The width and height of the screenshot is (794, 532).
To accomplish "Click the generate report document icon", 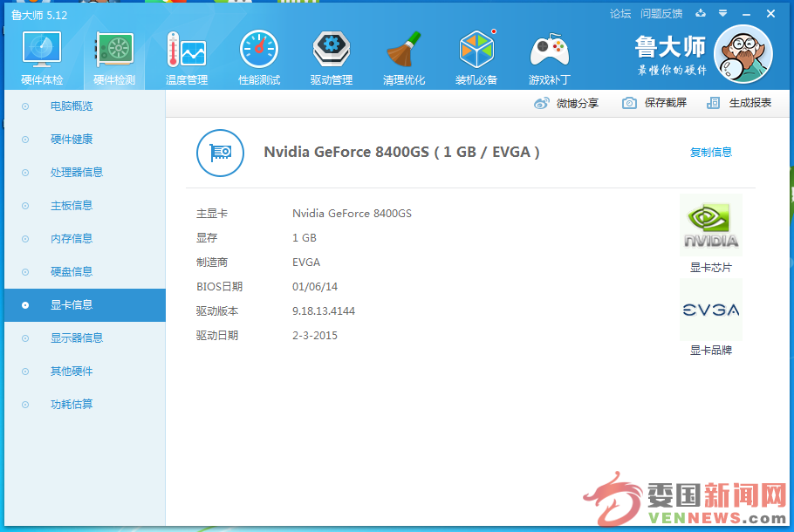I will tap(713, 103).
